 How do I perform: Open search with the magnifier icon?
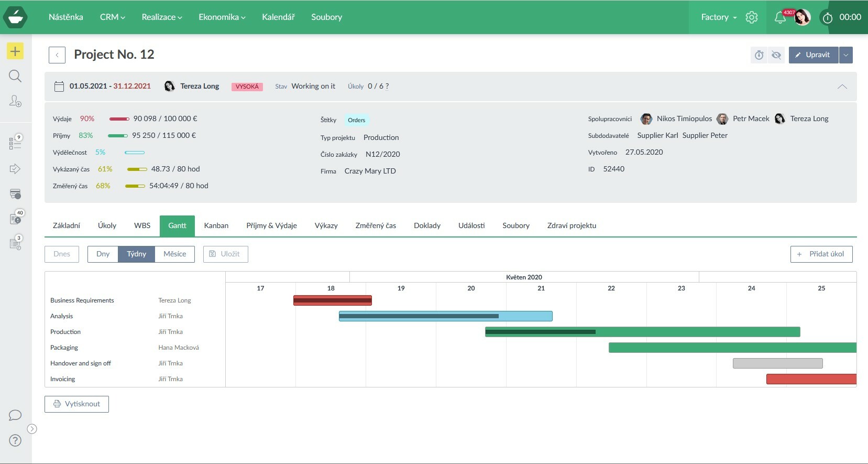click(x=15, y=76)
